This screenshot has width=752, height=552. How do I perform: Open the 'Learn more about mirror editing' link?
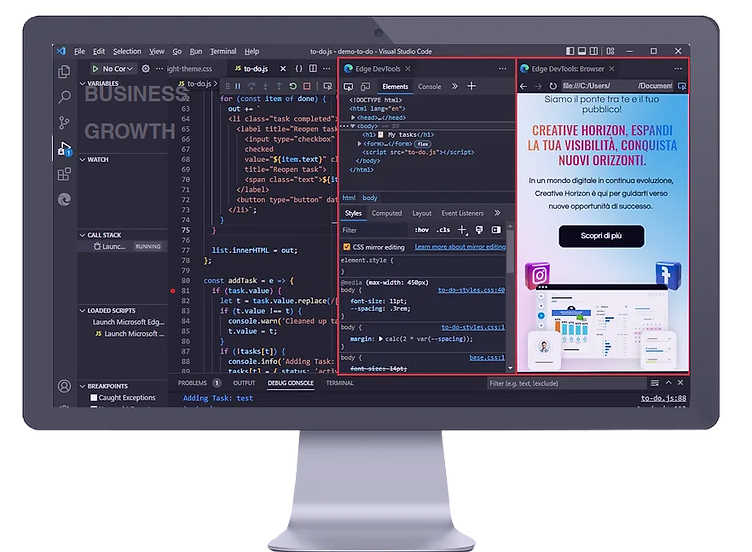(x=460, y=247)
